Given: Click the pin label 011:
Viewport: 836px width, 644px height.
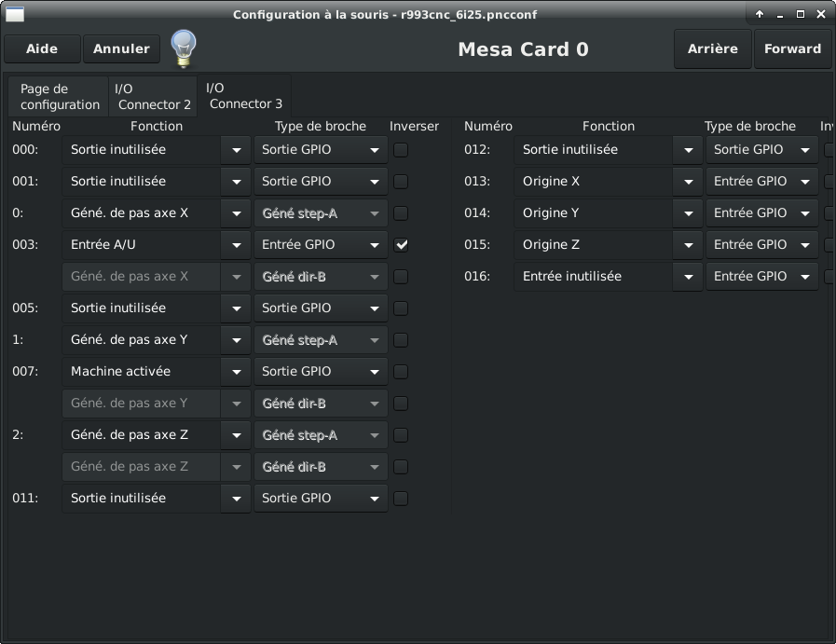Looking at the screenshot, I should pyautogui.click(x=25, y=499).
